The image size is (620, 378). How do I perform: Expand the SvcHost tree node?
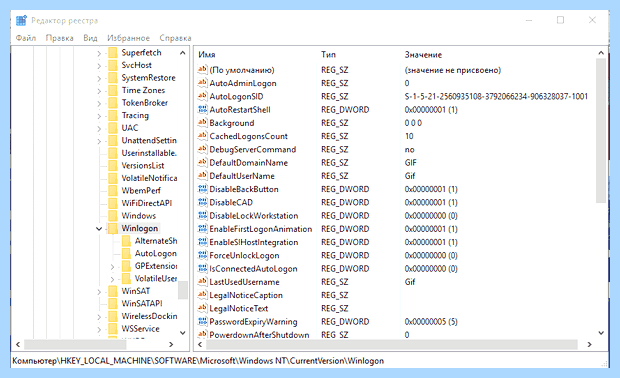[99, 65]
